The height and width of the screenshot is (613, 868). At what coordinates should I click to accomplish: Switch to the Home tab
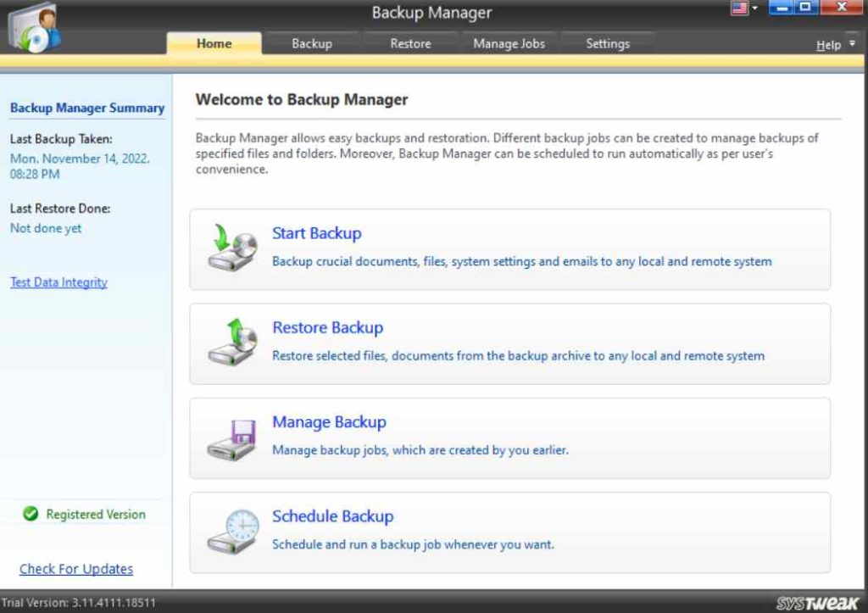point(214,43)
